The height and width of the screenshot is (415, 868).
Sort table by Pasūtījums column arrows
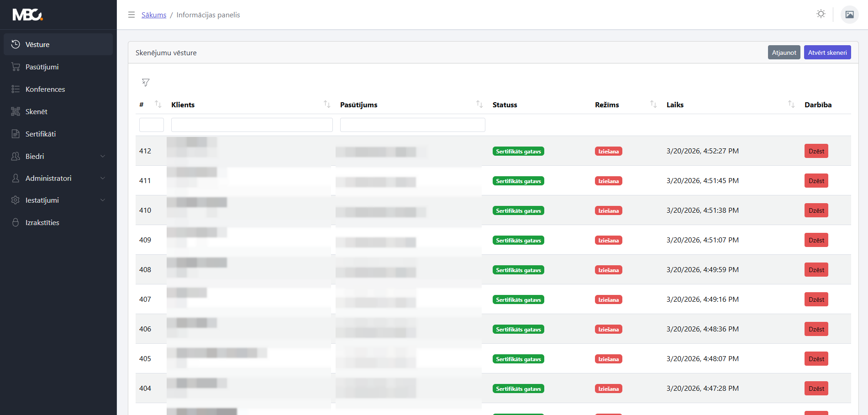tap(479, 104)
